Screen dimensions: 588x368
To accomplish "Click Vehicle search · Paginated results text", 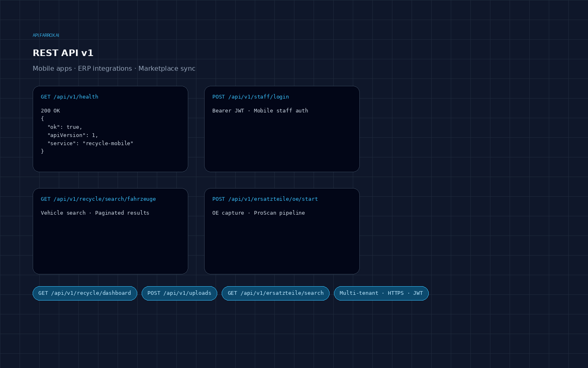I will coord(95,213).
